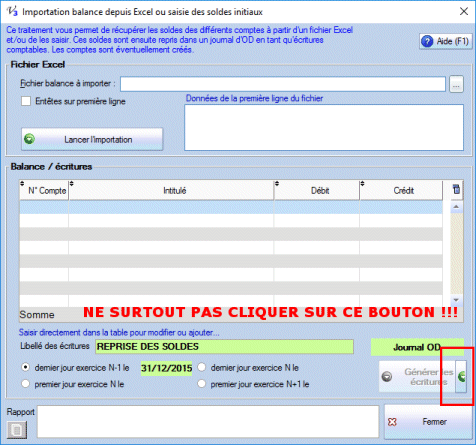Click the application icon in title bar
The image size is (476, 445).
pos(12,11)
